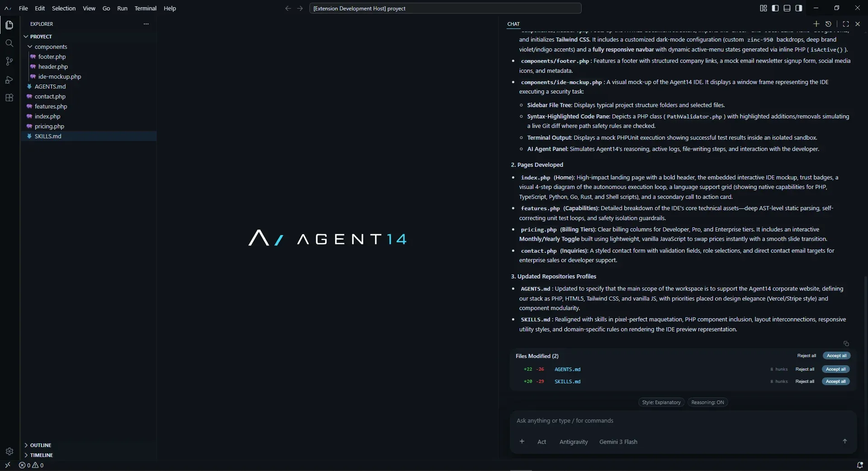Open the Gemini 3 Flash model selector
The width and height of the screenshot is (868, 471).
[618, 442]
